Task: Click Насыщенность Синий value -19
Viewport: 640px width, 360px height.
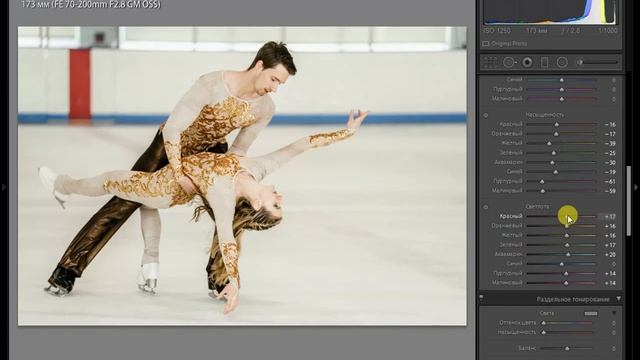Action: pos(610,172)
